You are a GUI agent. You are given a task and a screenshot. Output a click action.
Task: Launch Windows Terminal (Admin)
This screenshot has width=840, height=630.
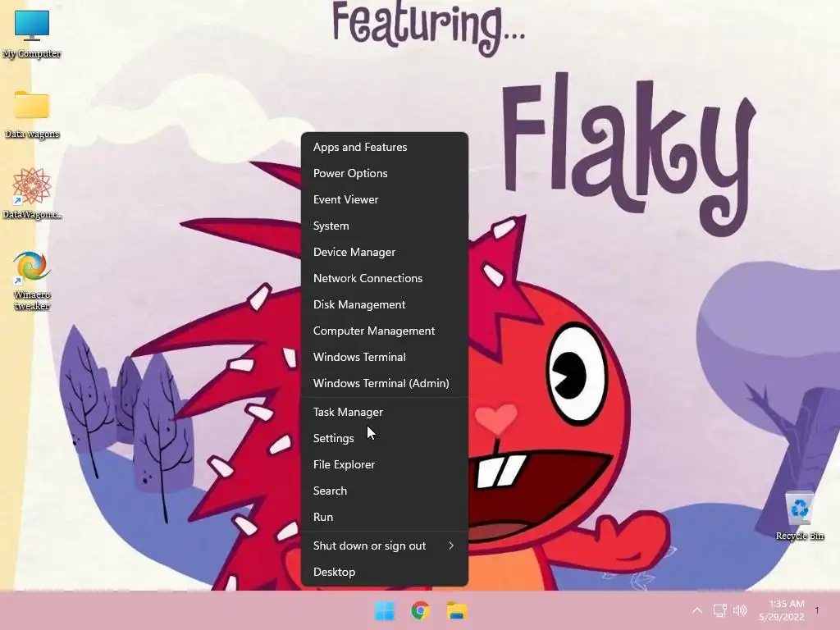click(385, 383)
